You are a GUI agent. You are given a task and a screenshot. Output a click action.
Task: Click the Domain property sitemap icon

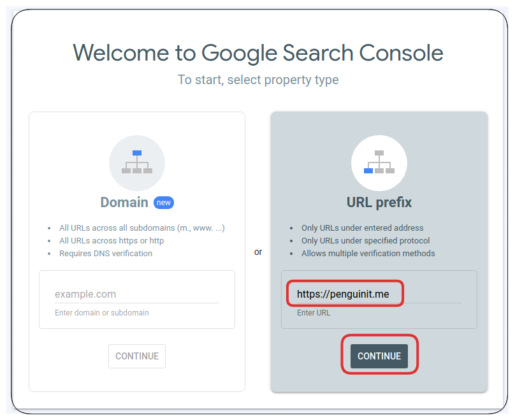click(137, 163)
